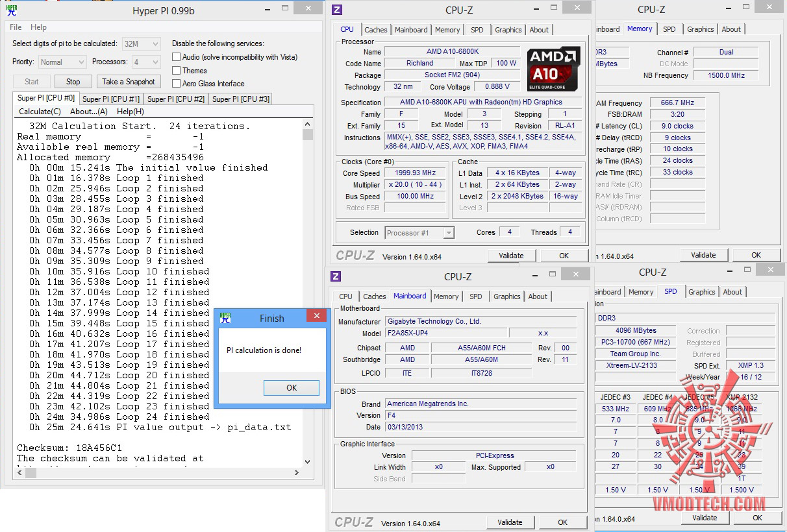Screen dimensions: 787x532
Task: Open SPD tab in top CPU-Z CPU window
Action: (477, 30)
